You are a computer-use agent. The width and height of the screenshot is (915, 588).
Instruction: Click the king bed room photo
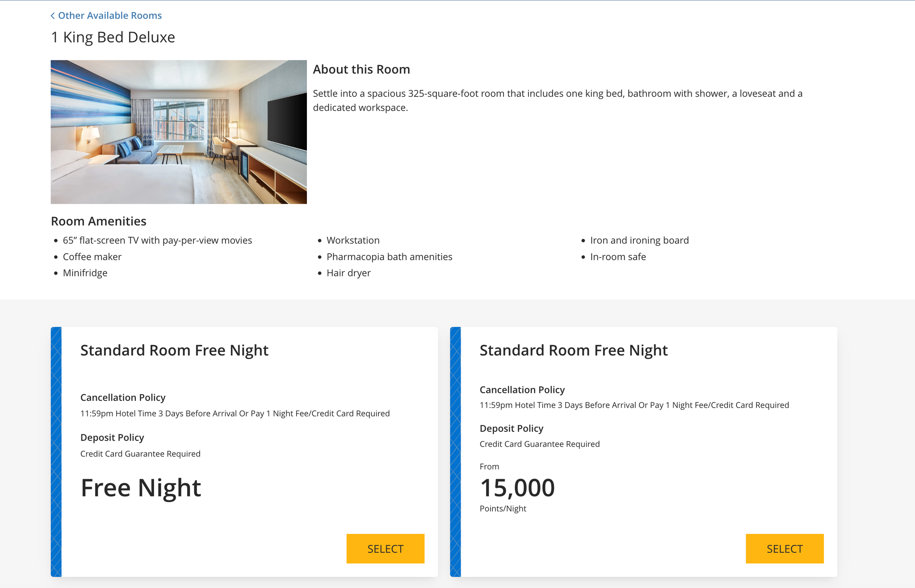click(179, 132)
